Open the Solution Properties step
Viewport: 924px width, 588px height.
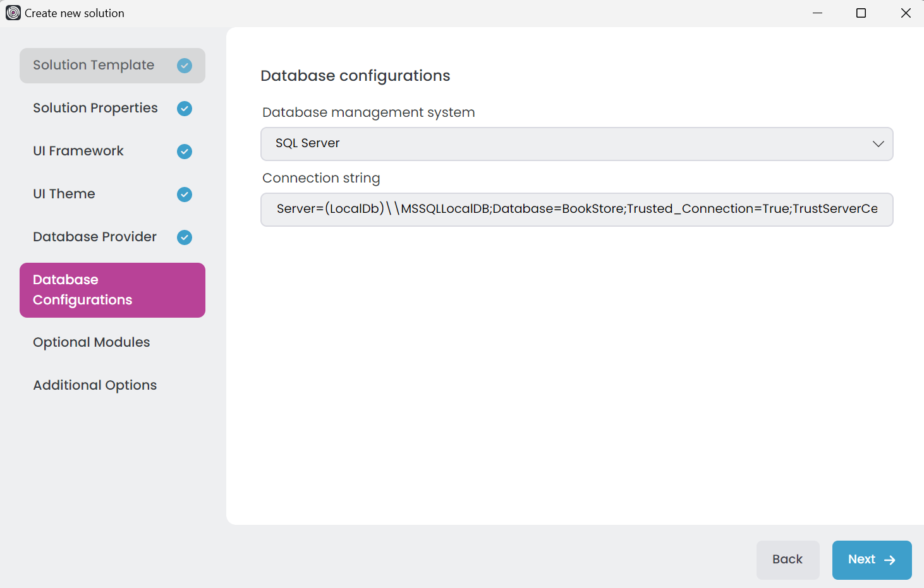click(x=95, y=109)
